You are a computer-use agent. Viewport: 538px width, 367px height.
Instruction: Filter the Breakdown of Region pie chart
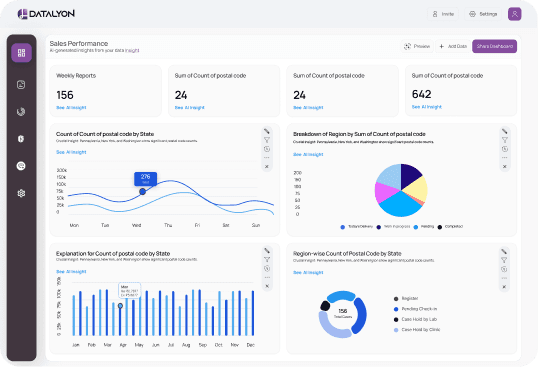(504, 140)
